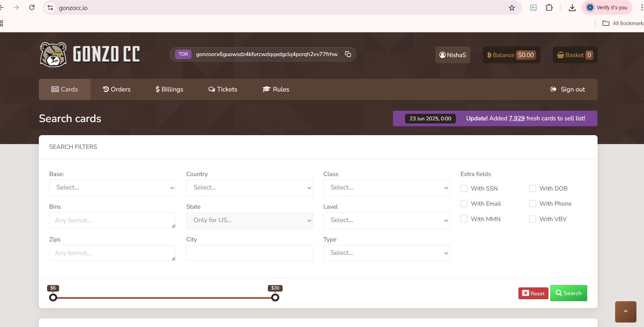Viewport: 644px width, 327px height.
Task: Open the Billings tab
Action: [x=169, y=89]
